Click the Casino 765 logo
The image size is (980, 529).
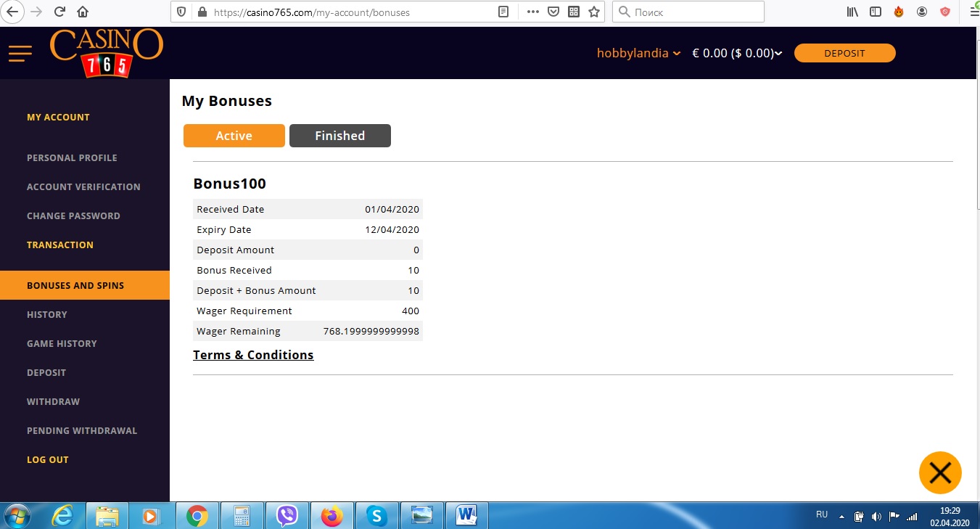click(107, 53)
